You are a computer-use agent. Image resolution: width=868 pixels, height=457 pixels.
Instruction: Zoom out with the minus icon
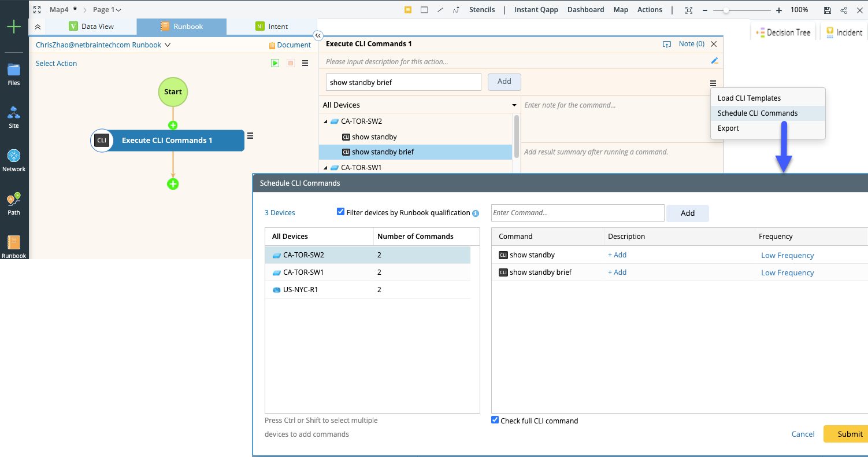704,10
